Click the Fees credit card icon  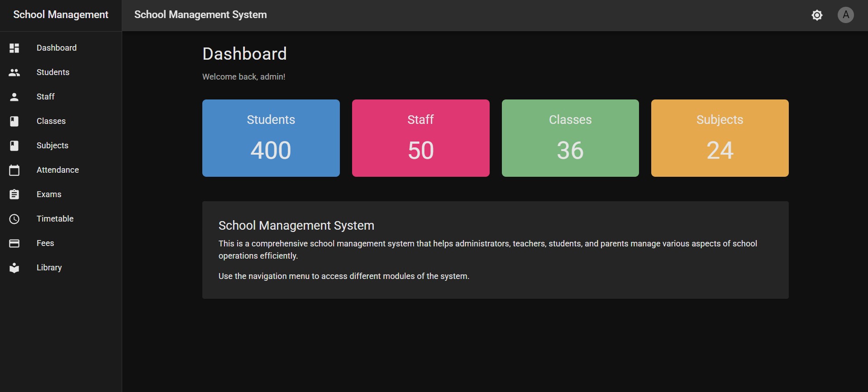(x=14, y=243)
